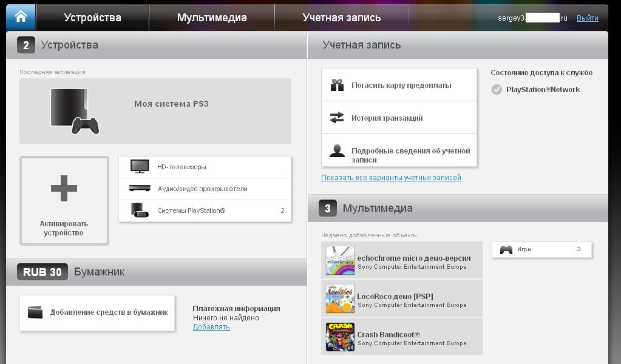The width and height of the screenshot is (621, 364).
Task: Click the games count 3
Action: click(579, 249)
